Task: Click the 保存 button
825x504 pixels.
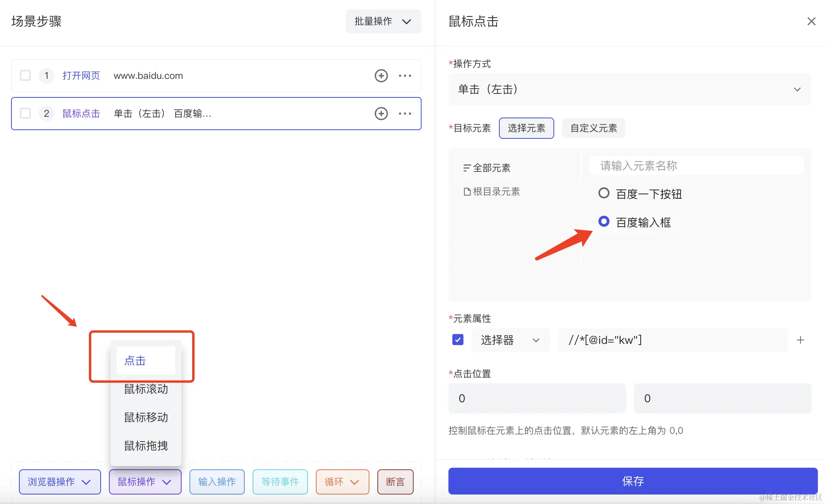Action: point(632,481)
